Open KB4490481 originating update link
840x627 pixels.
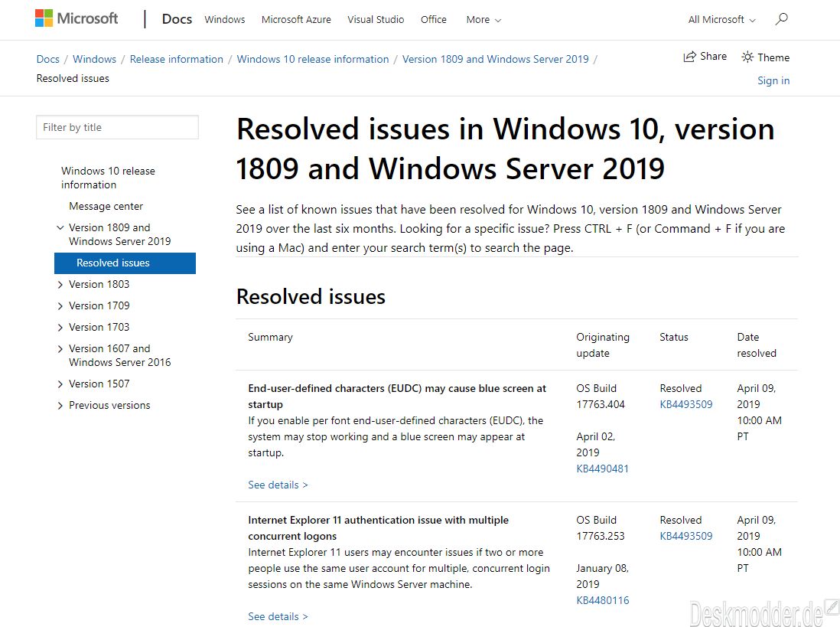point(602,469)
